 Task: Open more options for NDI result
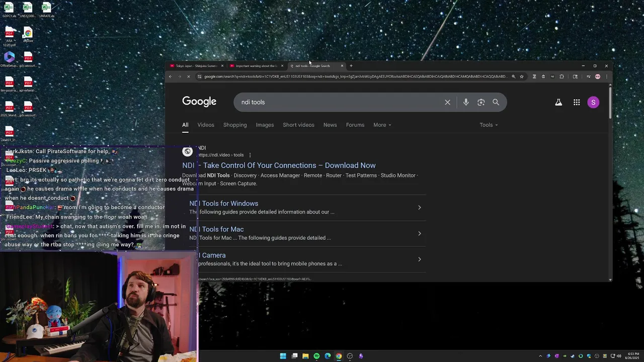(x=250, y=155)
